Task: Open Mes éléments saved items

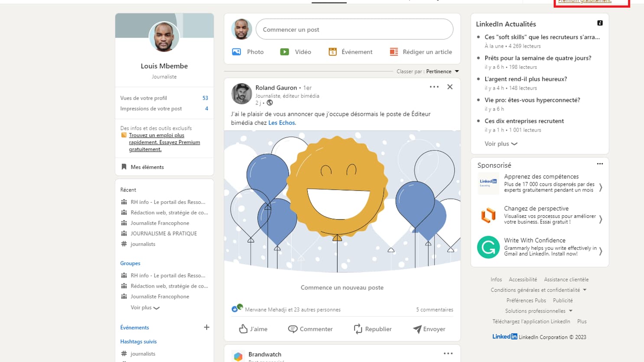Action: pos(146,167)
